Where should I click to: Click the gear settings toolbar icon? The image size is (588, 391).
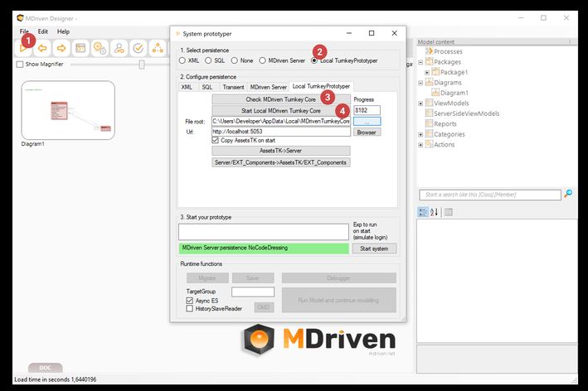[x=100, y=48]
